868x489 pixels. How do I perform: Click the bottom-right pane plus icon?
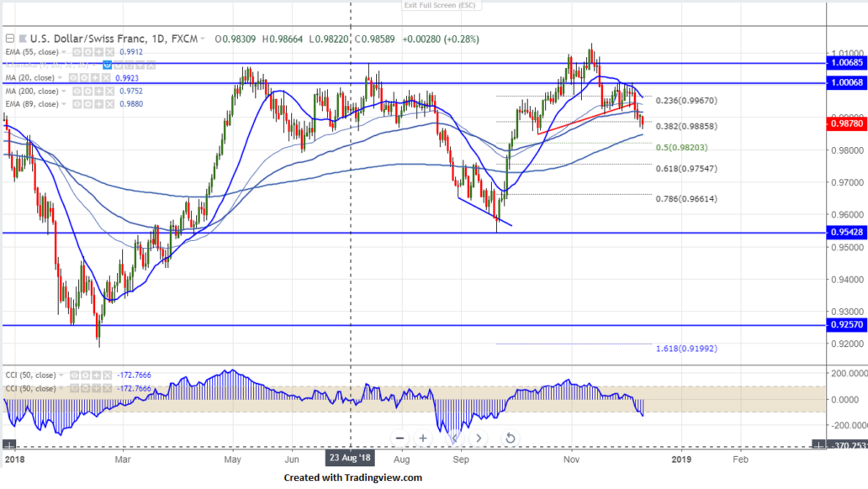[819, 444]
